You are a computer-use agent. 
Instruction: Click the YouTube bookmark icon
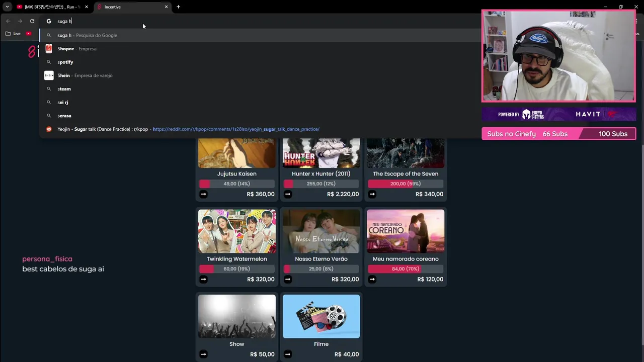click(29, 34)
